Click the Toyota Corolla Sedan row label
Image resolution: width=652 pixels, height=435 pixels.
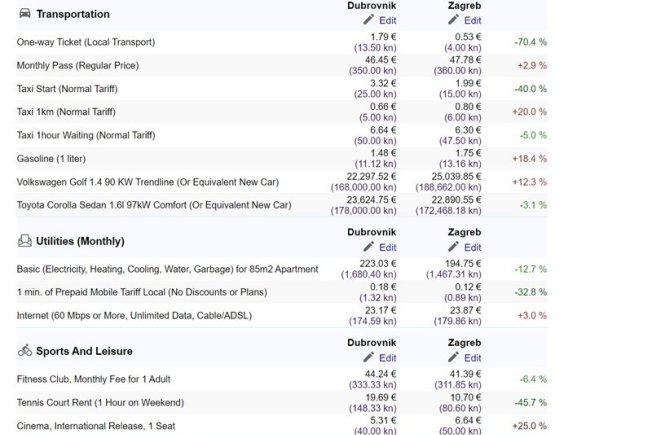point(154,205)
